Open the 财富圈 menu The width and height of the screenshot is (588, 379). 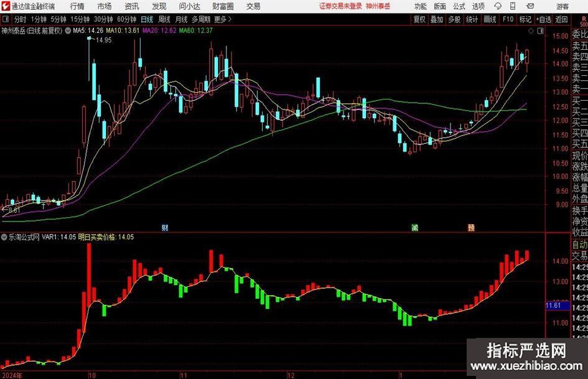(223, 6)
